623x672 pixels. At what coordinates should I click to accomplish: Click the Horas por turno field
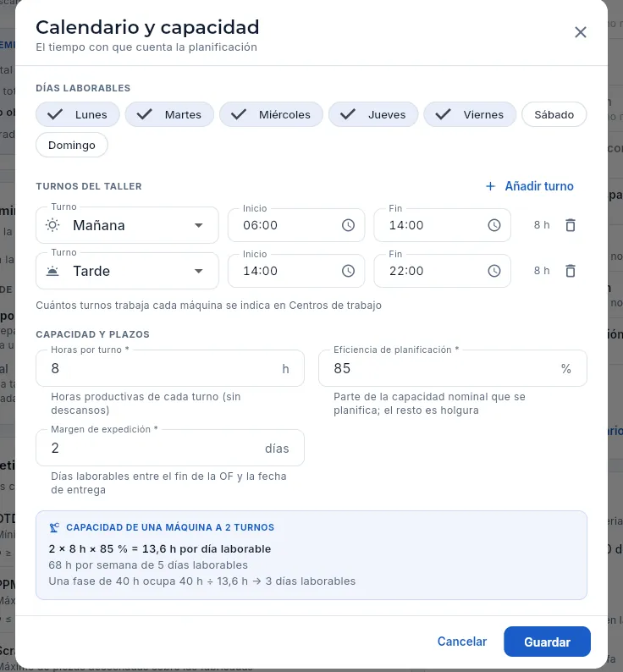coord(170,368)
